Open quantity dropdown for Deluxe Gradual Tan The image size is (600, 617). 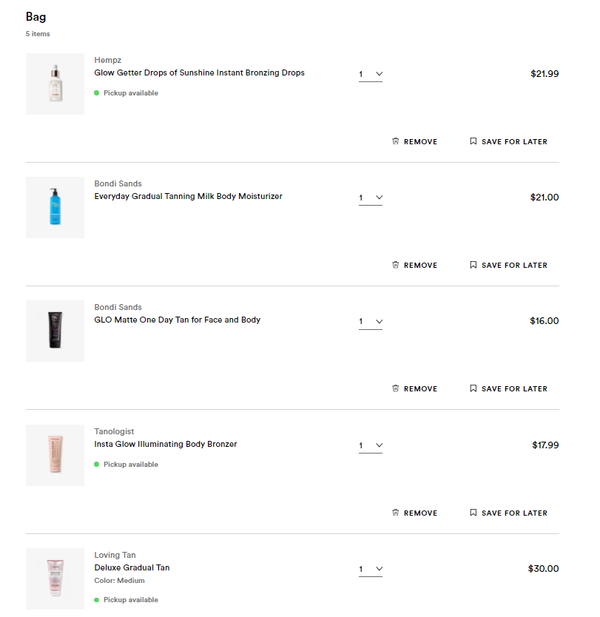tap(370, 570)
